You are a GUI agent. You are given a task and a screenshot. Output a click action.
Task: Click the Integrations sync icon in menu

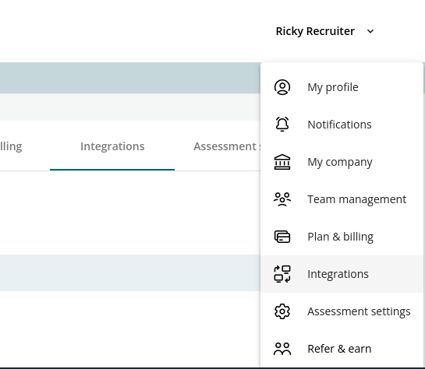(x=282, y=274)
